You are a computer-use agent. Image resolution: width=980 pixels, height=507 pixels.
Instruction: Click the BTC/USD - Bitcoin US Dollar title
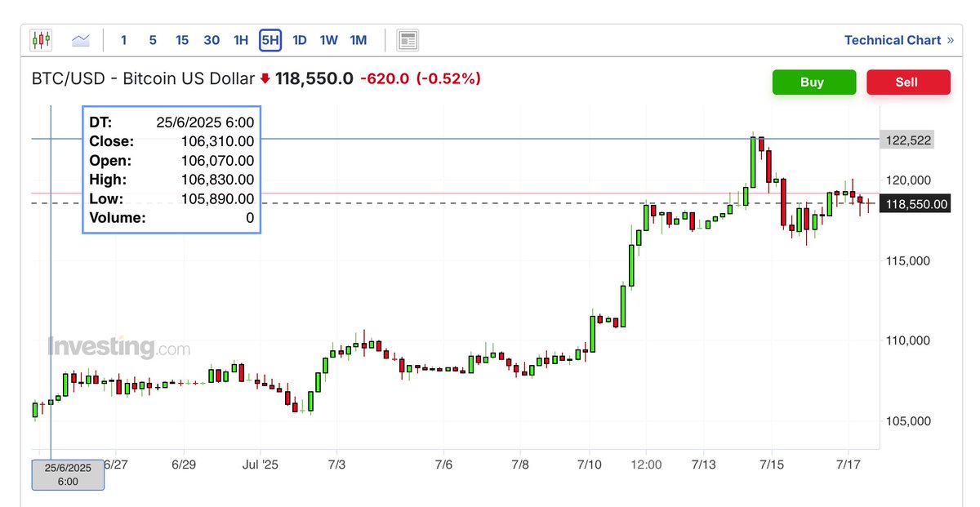click(x=143, y=79)
